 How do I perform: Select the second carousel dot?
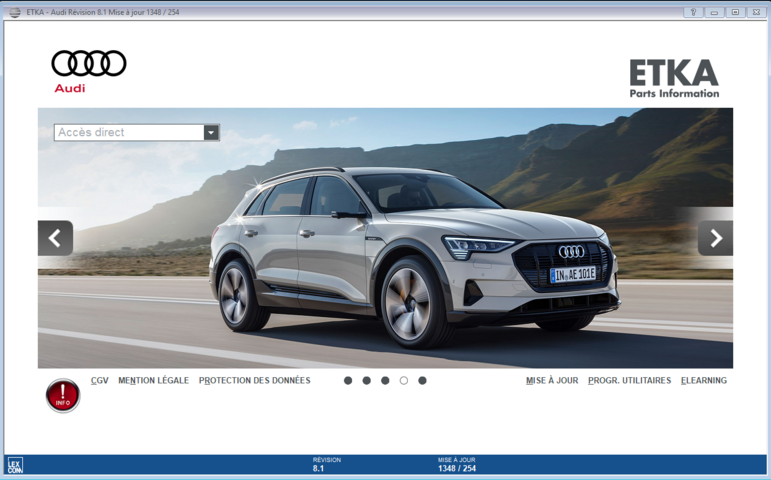click(x=367, y=381)
